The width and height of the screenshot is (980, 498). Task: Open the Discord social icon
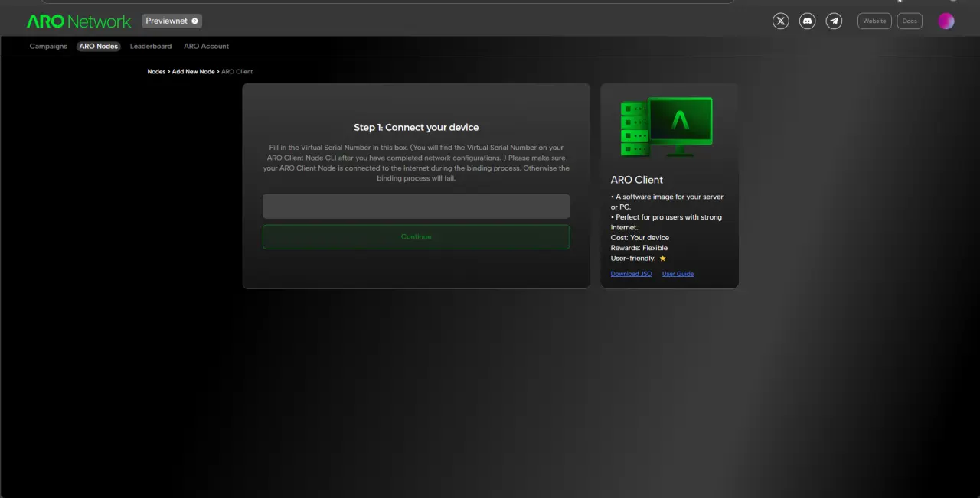pos(807,21)
